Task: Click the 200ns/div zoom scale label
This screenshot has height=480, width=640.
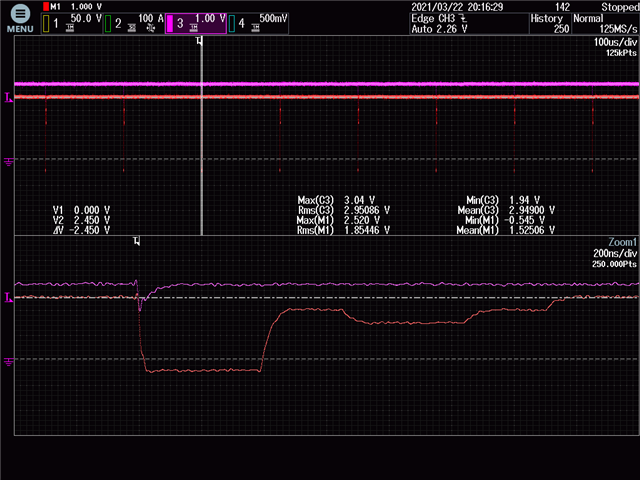Action: click(x=615, y=253)
